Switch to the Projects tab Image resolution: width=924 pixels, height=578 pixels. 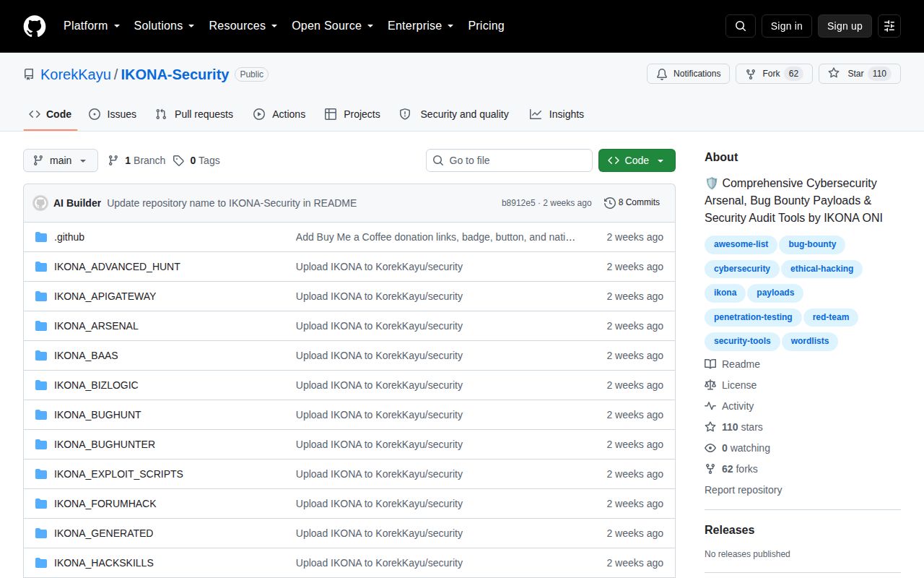coord(352,114)
